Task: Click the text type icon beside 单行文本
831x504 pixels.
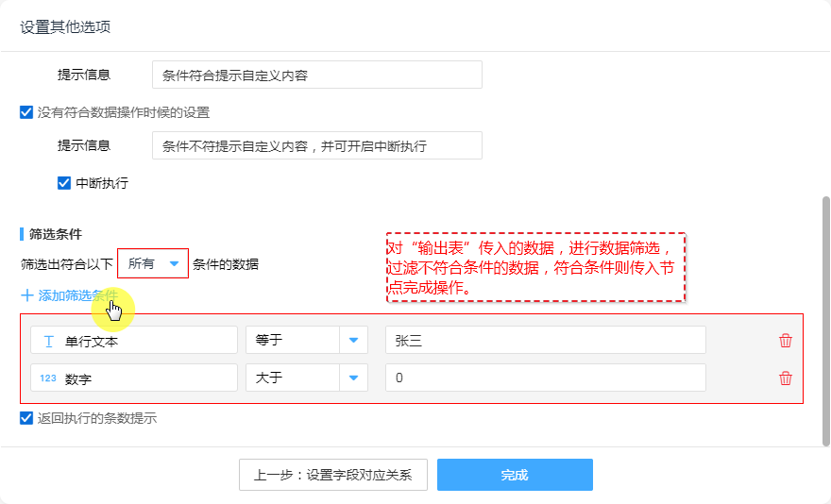Action: coord(48,341)
